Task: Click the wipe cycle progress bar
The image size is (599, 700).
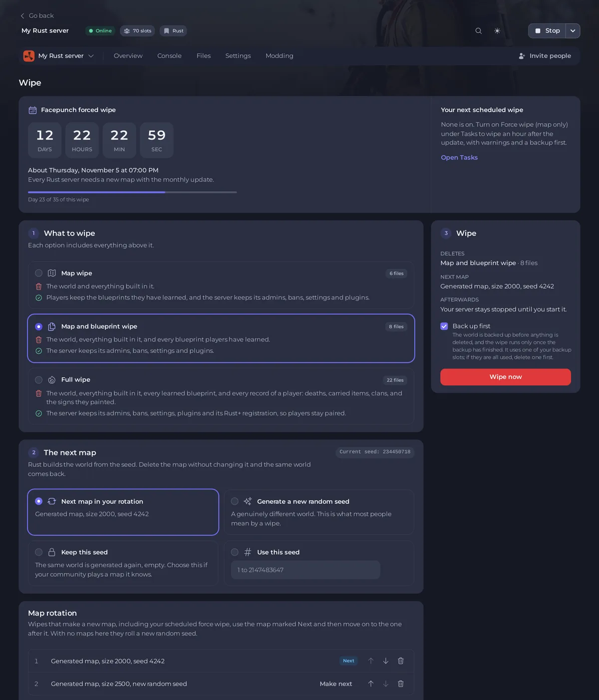Action: click(x=132, y=192)
